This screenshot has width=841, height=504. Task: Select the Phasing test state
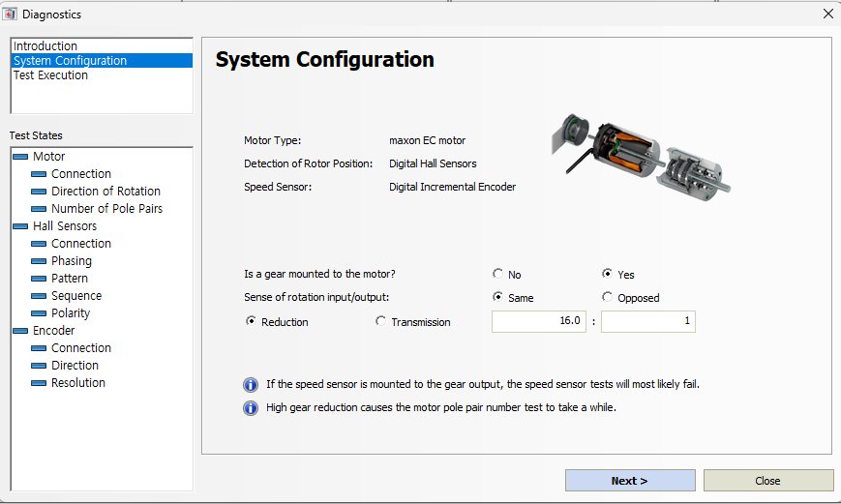point(72,261)
